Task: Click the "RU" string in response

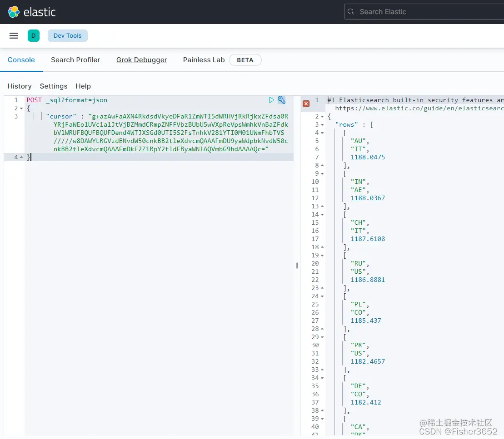Action: [358, 263]
